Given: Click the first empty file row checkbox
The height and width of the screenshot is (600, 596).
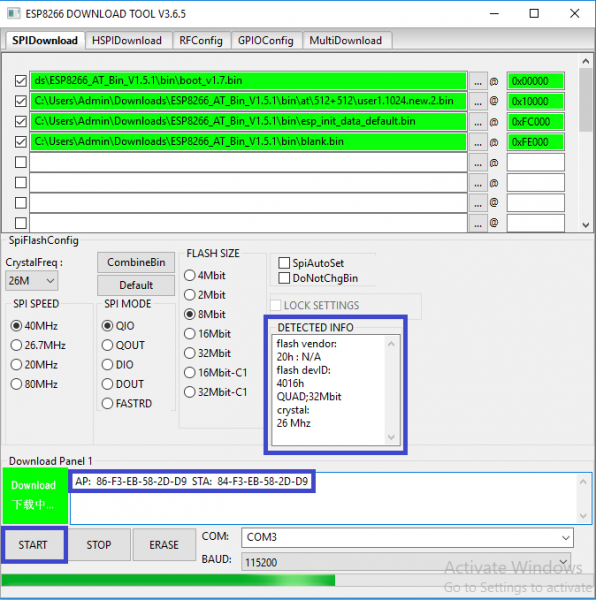Looking at the screenshot, I should (x=21, y=162).
